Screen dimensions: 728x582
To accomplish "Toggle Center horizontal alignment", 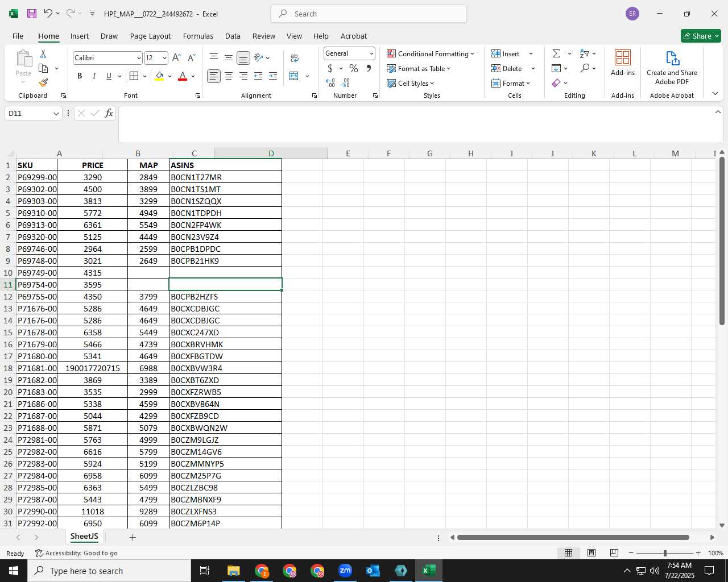I will (x=229, y=76).
